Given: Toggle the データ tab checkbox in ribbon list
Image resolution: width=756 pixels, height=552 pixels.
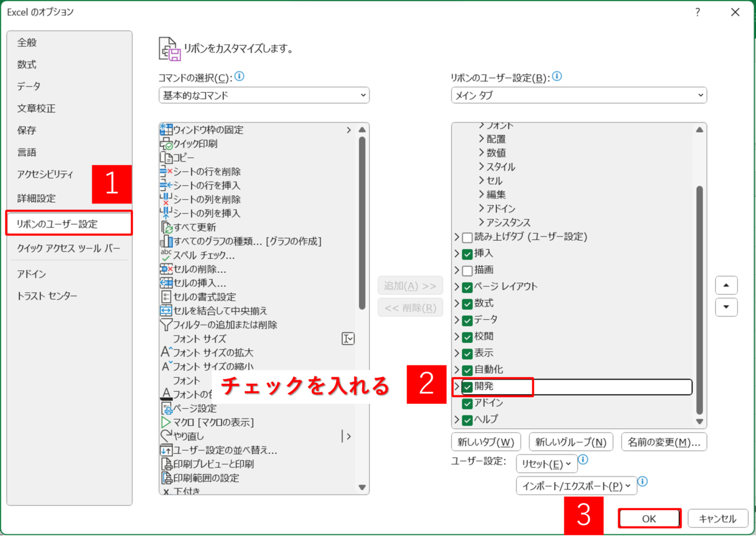Looking at the screenshot, I should (x=468, y=320).
